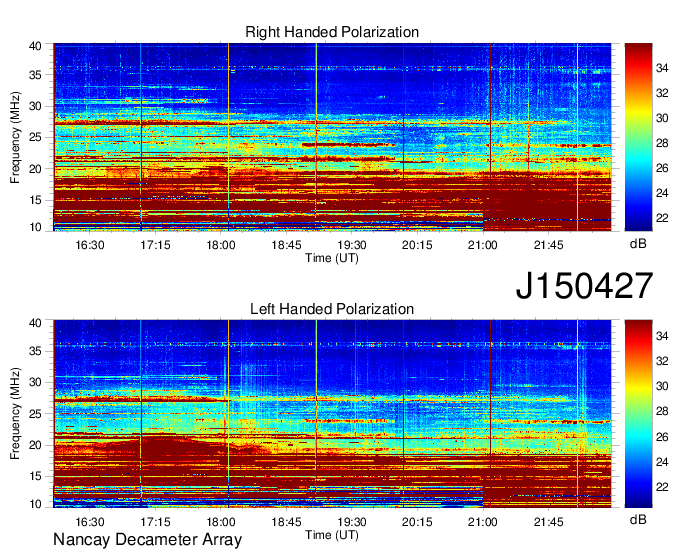Click 25 MHz frequency tick, Right Handed plot
Image resolution: width=680 pixels, height=552 pixels.
click(35, 137)
